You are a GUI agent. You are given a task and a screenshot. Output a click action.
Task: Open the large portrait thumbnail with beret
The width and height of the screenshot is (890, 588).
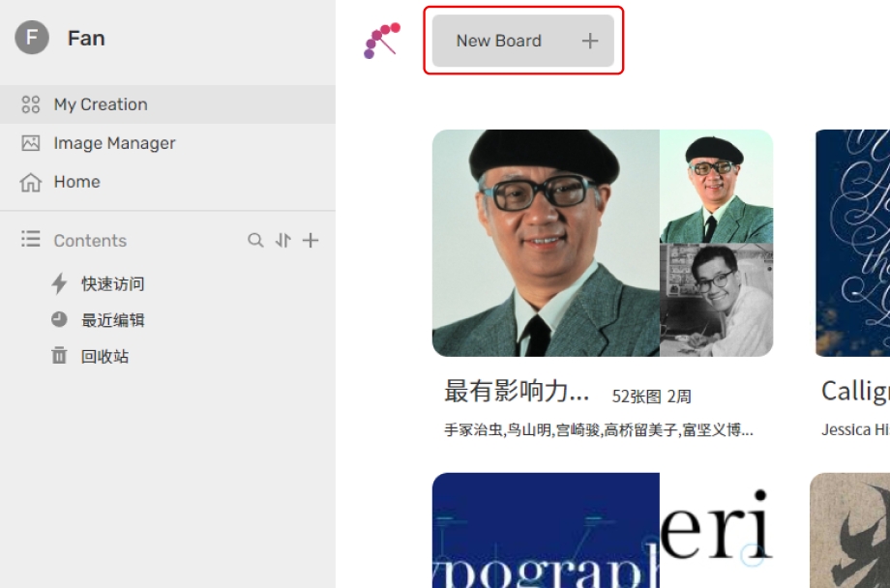point(546,243)
